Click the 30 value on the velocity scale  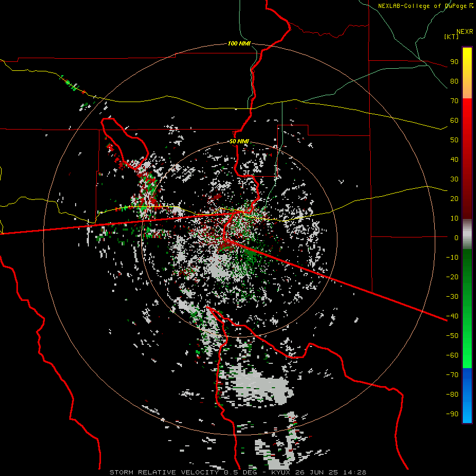[454, 179]
